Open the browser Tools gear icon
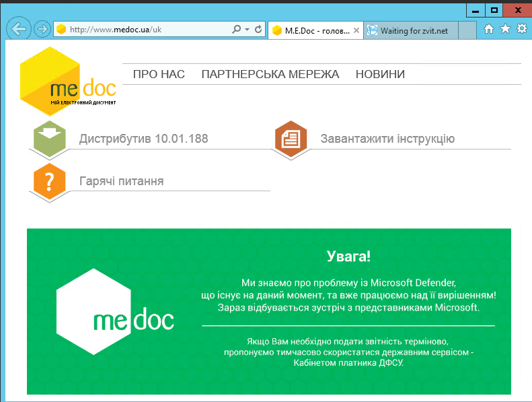 [x=521, y=29]
